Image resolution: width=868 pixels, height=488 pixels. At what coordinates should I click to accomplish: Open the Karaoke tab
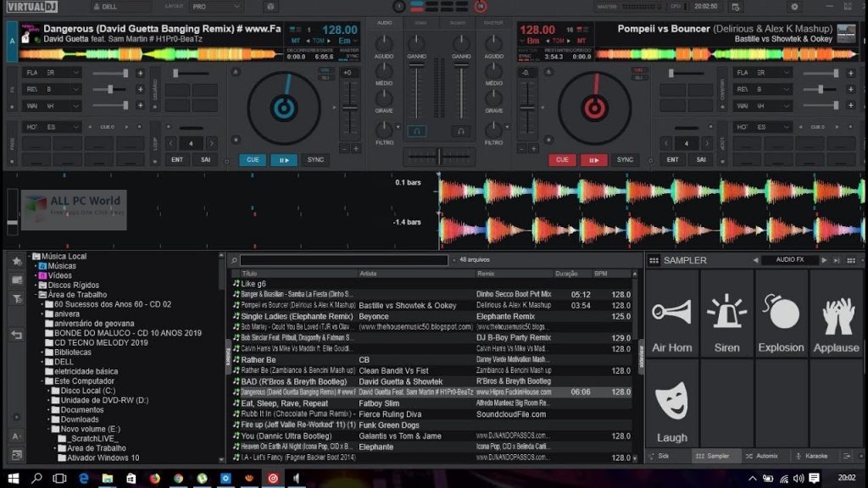tap(811, 456)
